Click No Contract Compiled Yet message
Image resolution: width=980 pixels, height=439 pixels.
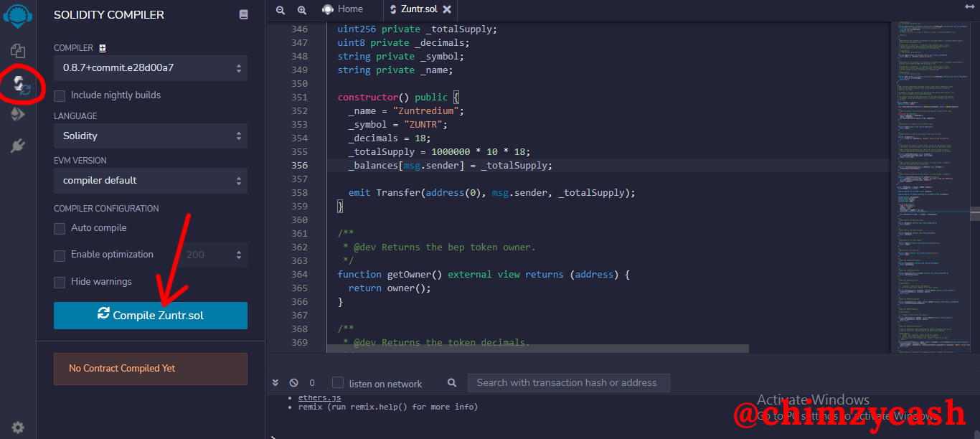click(x=151, y=369)
